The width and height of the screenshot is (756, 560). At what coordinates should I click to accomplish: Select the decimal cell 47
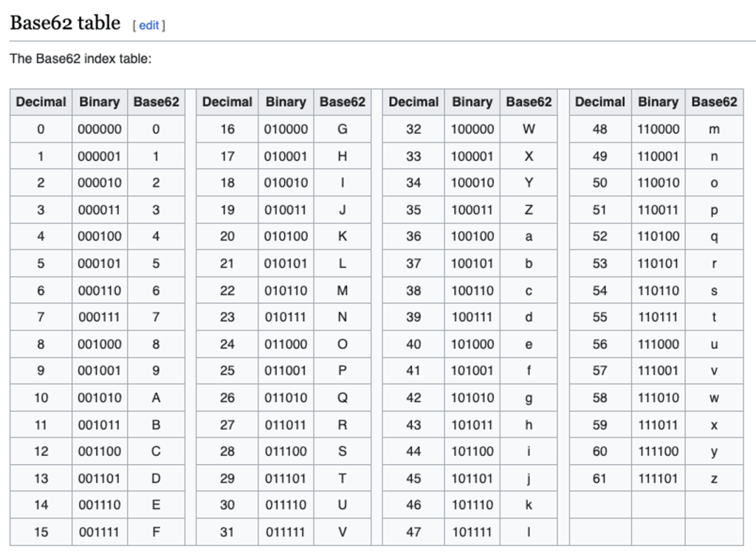[x=413, y=532]
